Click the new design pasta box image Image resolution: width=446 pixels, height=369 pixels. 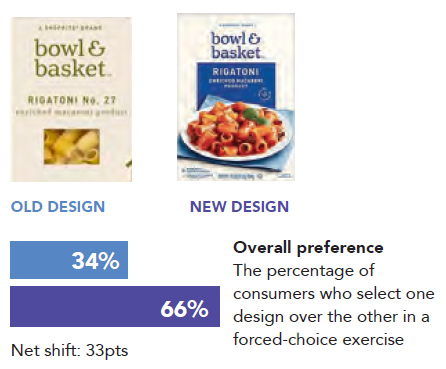[x=236, y=97]
